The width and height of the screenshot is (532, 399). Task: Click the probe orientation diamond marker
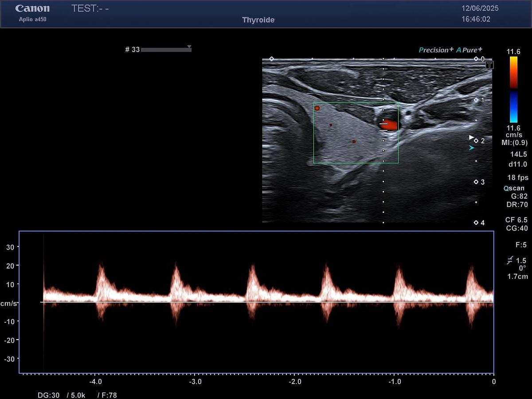(x=271, y=59)
